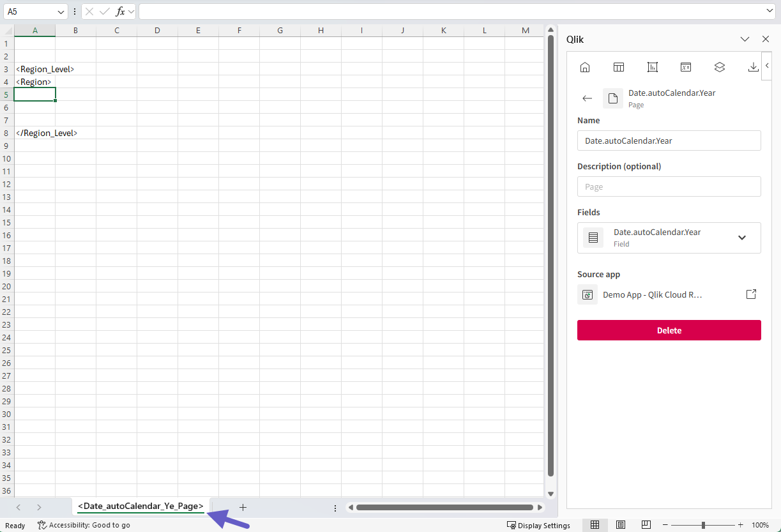Go back using the left arrow in Qlik pane
This screenshot has height=532, width=781.
[x=588, y=98]
